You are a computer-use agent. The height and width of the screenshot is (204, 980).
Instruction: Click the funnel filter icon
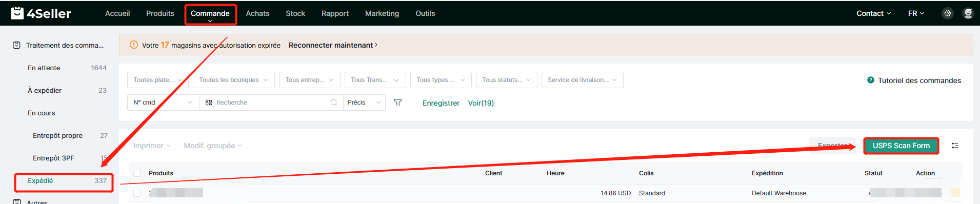tap(397, 103)
